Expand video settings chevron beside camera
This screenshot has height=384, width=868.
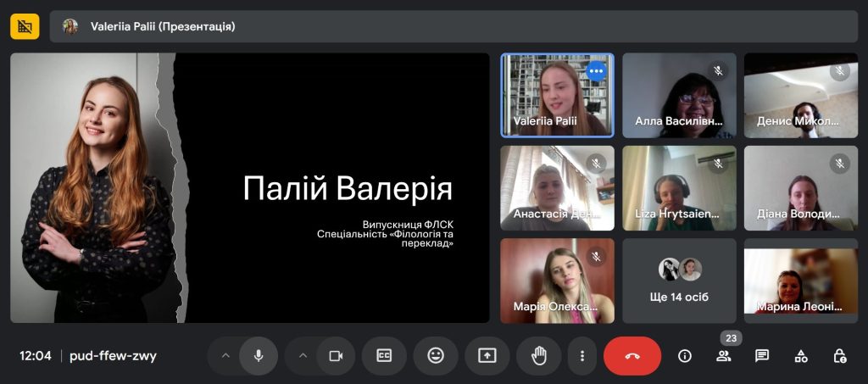(x=303, y=356)
